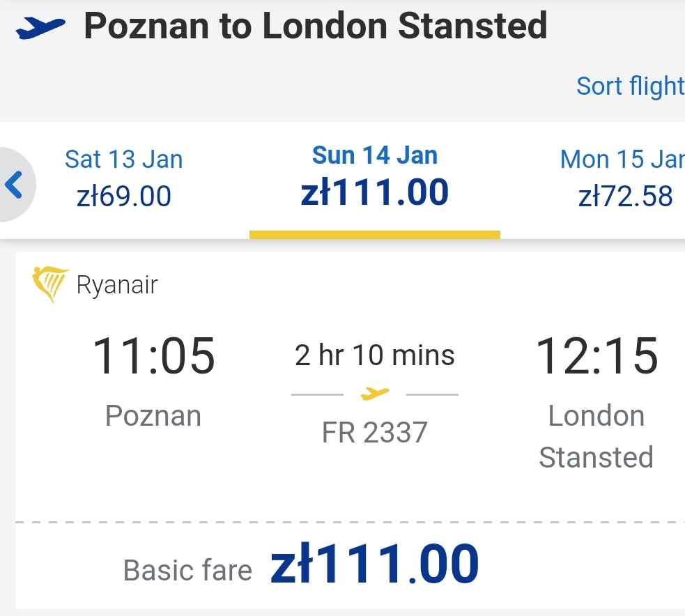This screenshot has width=685, height=616.
Task: Choose the Basic fare zł111.00 price
Action: click(x=375, y=564)
